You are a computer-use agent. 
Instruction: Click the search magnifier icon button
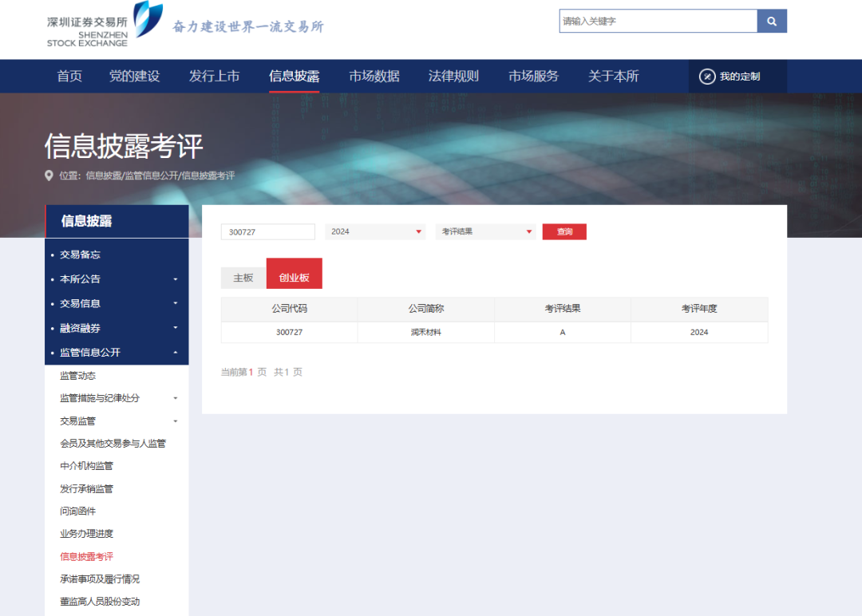click(772, 22)
